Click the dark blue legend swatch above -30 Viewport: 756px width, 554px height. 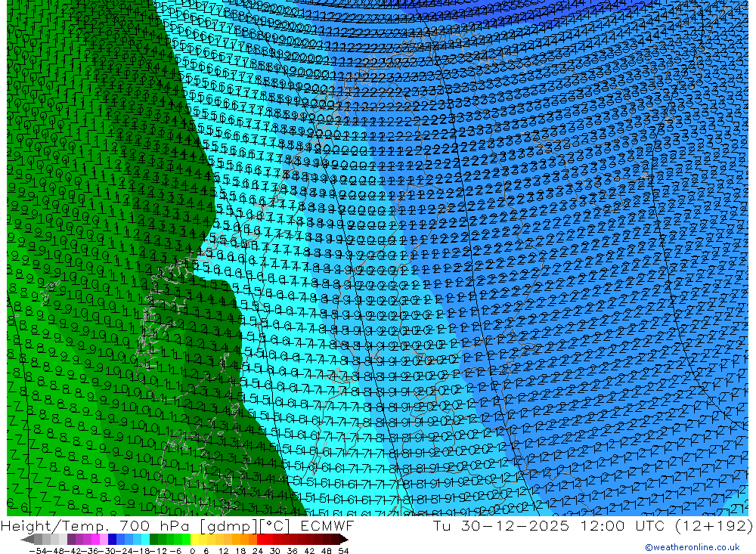(113, 539)
